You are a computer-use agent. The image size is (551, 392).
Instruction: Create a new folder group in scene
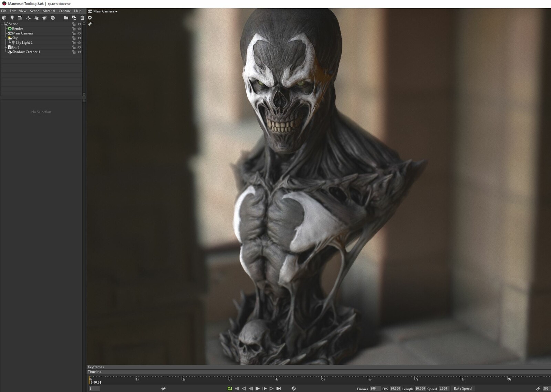click(66, 18)
